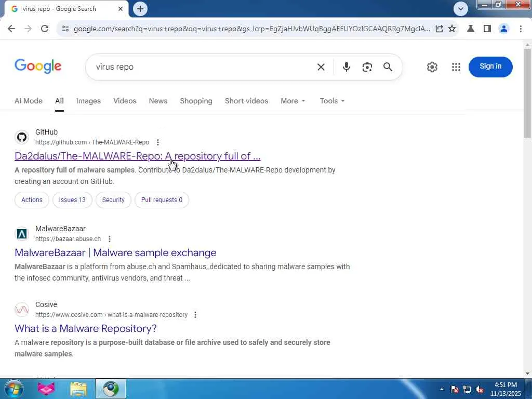Click the https://bazaar.abuse.ch URL text
The width and height of the screenshot is (532, 399).
coord(68,239)
